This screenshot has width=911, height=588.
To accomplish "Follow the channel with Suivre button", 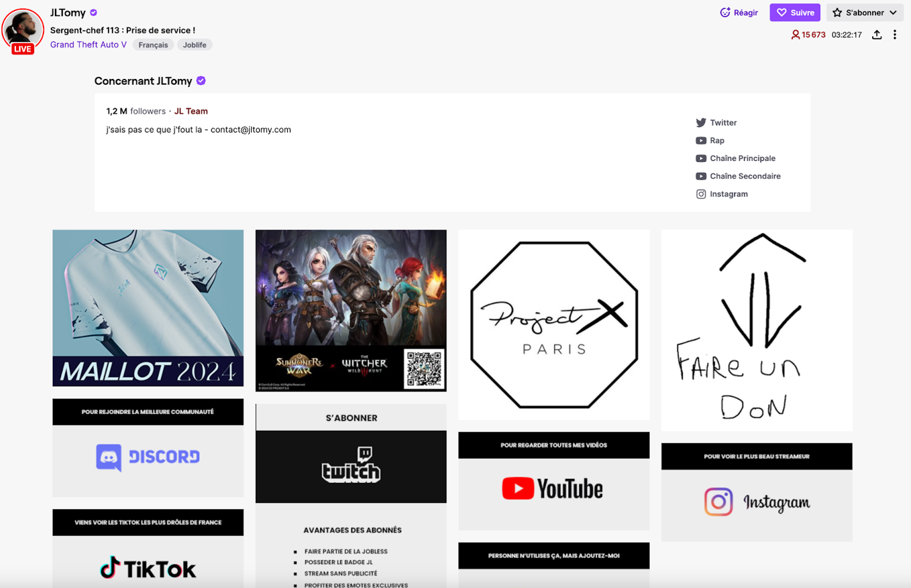I will click(x=795, y=13).
